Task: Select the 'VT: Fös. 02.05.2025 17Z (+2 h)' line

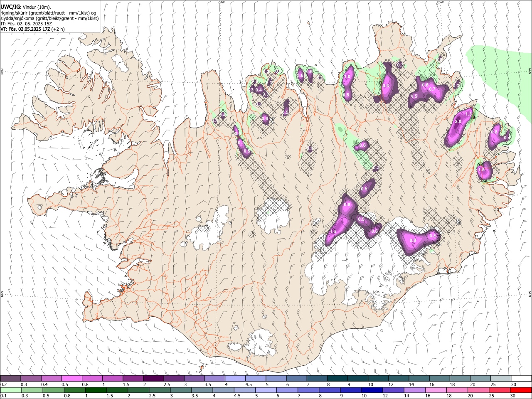Action: [32, 29]
